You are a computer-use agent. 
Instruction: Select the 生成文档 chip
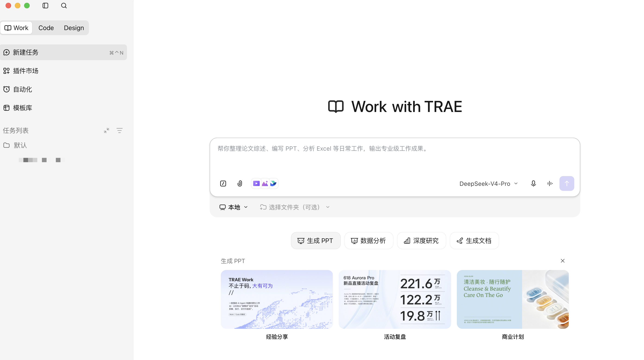[x=474, y=240]
